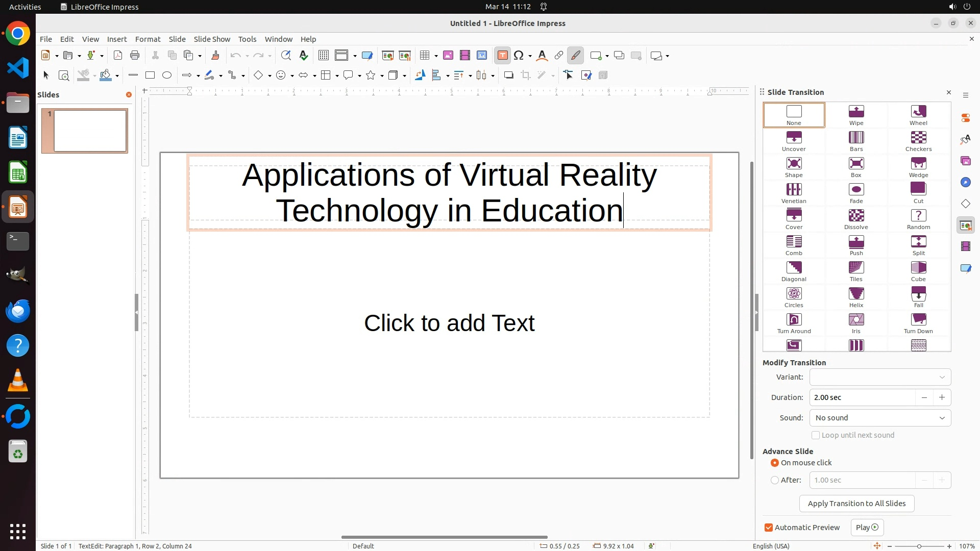Select the Cube transition icon
This screenshot has width=980, height=551.
(918, 268)
